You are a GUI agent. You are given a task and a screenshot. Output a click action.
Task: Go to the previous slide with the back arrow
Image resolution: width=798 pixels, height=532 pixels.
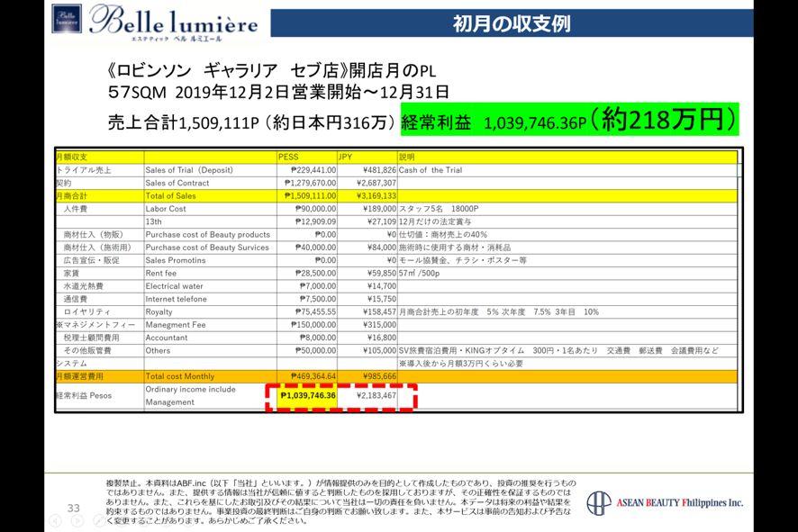[x=55, y=520]
